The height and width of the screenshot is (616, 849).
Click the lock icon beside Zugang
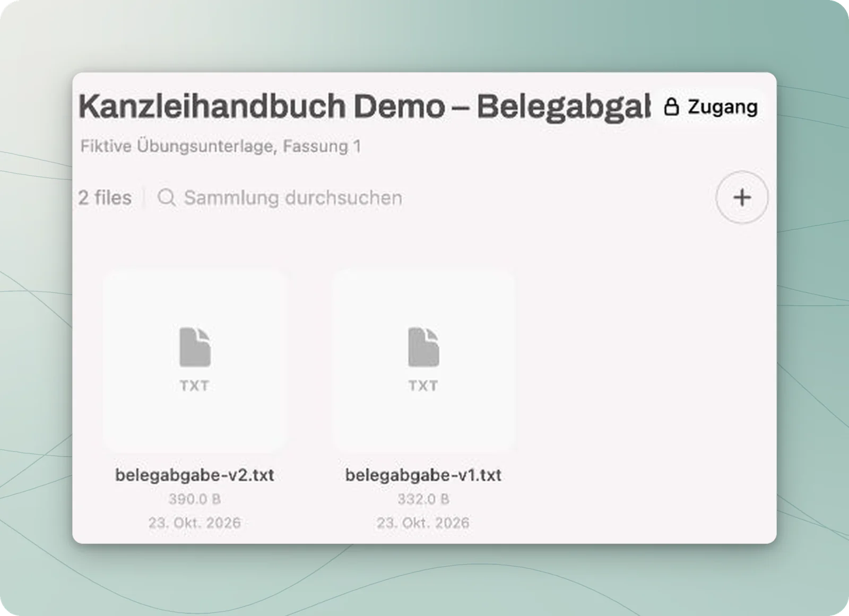point(671,107)
